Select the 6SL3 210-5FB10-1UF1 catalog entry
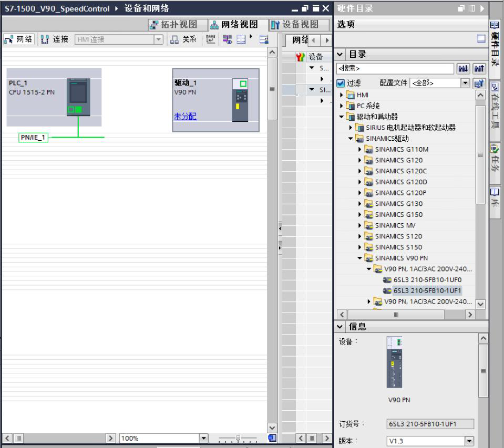 (427, 290)
